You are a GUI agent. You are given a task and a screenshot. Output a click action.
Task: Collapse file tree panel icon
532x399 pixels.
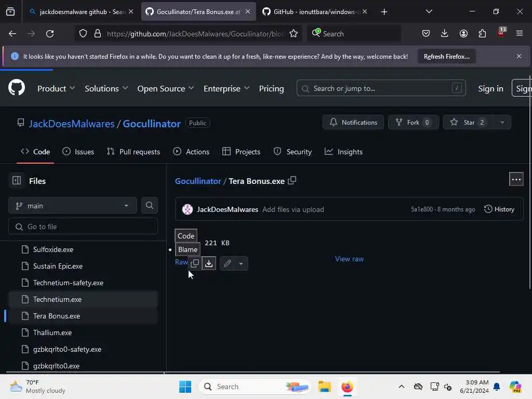16,180
